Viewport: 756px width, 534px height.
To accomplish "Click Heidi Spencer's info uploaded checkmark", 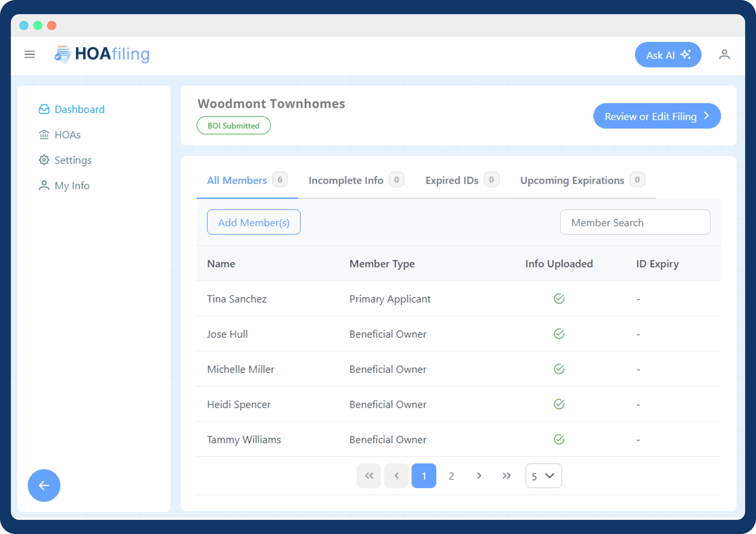I will (x=559, y=404).
